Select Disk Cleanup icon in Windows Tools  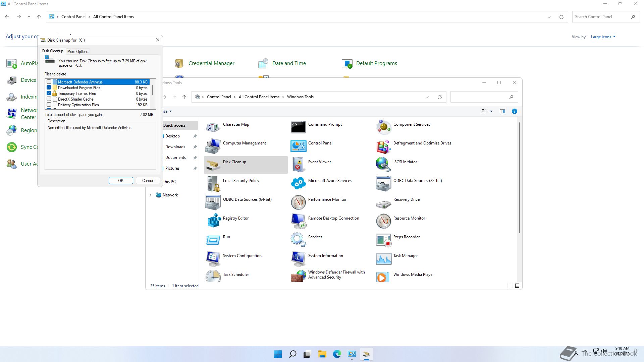(x=213, y=165)
